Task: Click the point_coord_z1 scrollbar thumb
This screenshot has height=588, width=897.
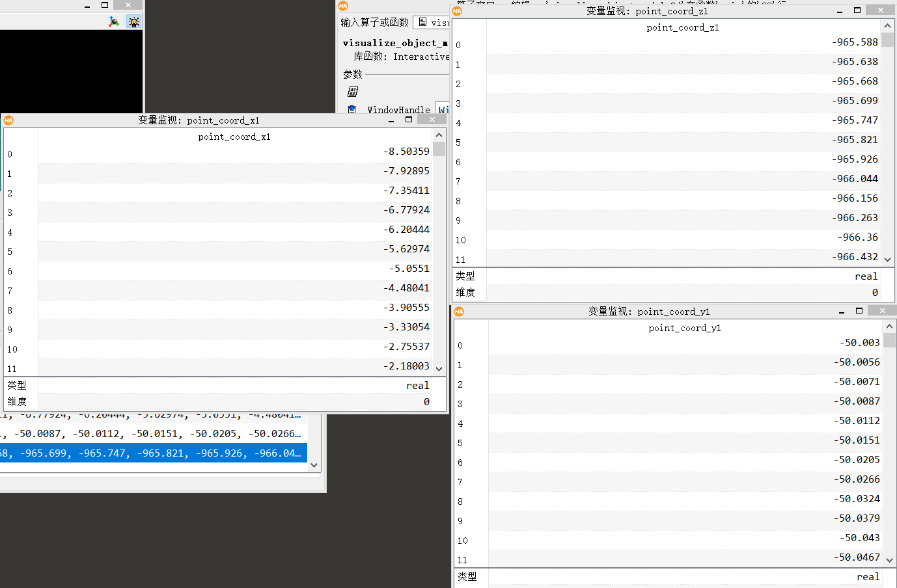Action: (x=887, y=39)
